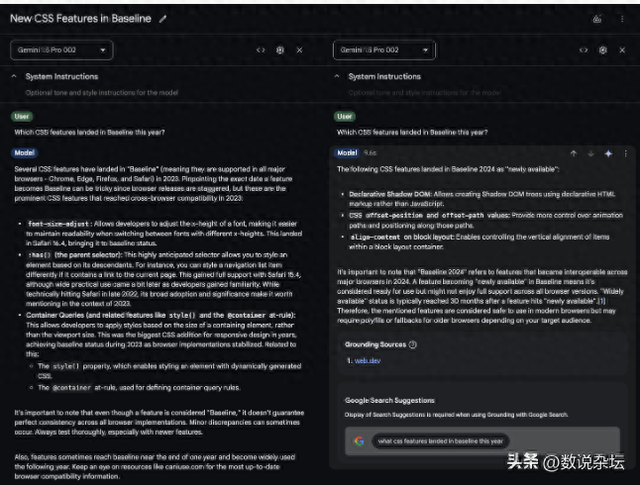640x485 pixels.
Task: Open run settings in the left panel
Action: tap(280, 49)
